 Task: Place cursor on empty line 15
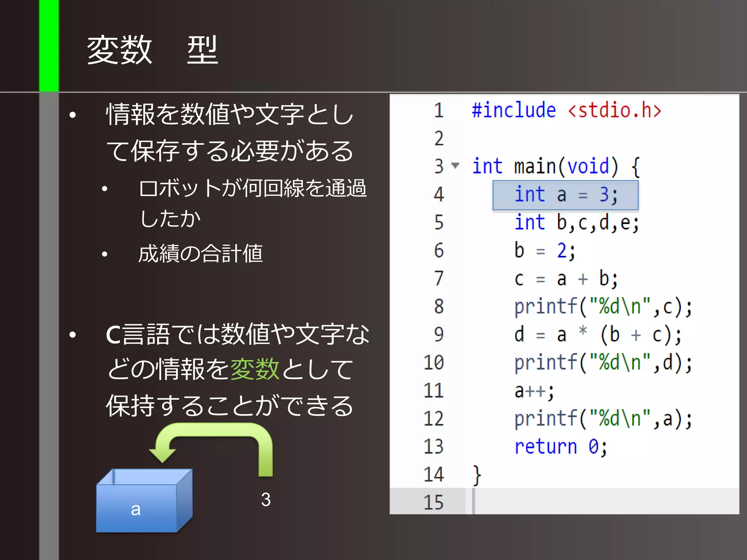[605, 501]
